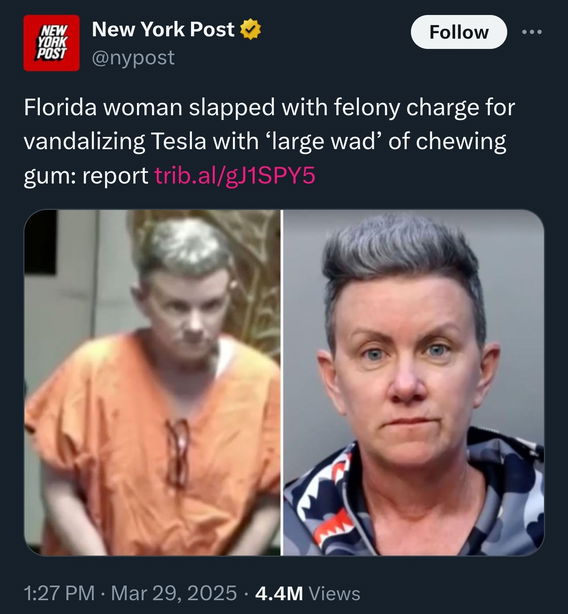Open the three-dot more options menu
568x614 pixels.
[x=532, y=32]
